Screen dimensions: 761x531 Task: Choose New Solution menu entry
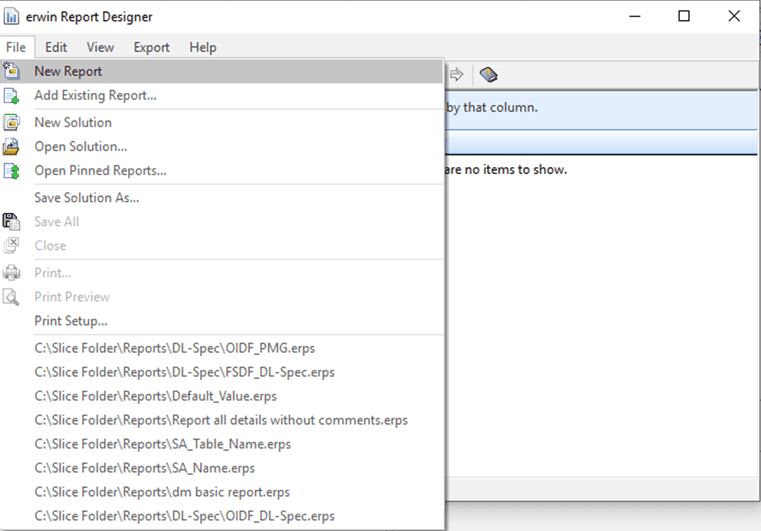[222, 122]
